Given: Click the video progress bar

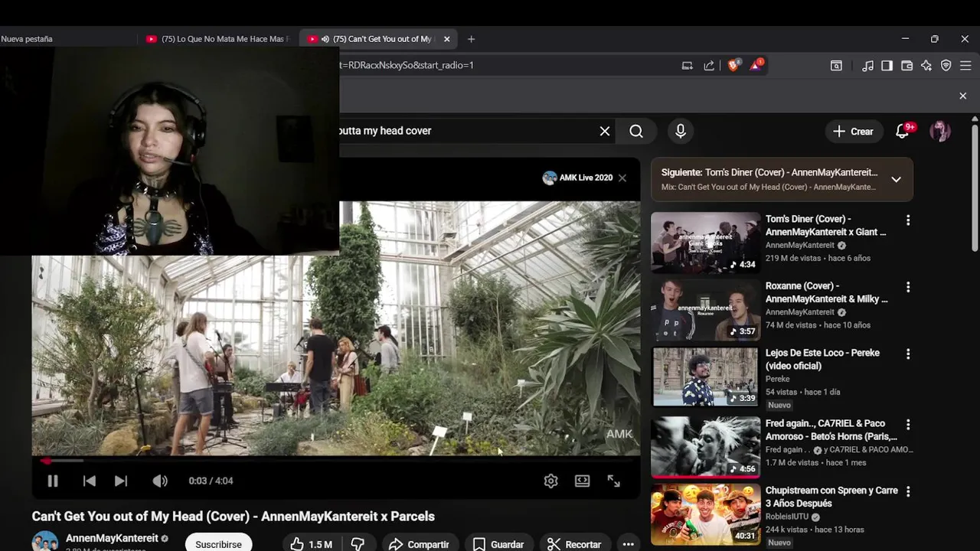Looking at the screenshot, I should click(x=335, y=461).
